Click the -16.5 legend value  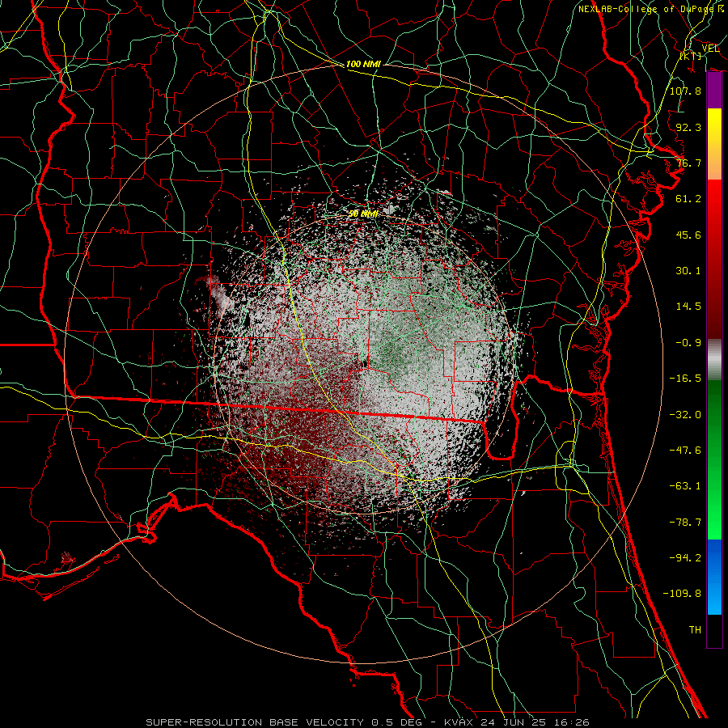click(x=685, y=379)
